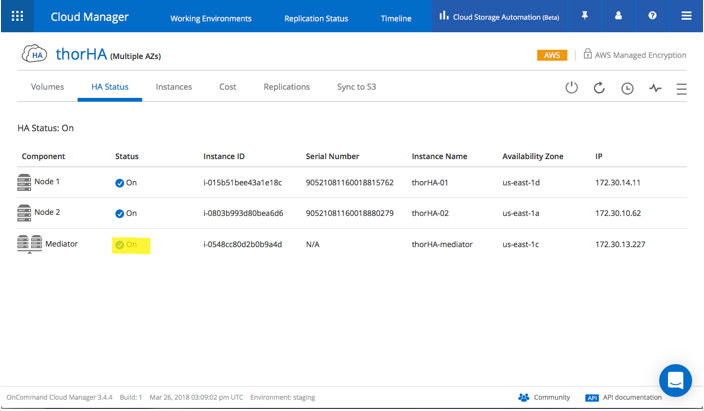Click the activity pulse monitor icon
704x411 pixels.
click(655, 88)
